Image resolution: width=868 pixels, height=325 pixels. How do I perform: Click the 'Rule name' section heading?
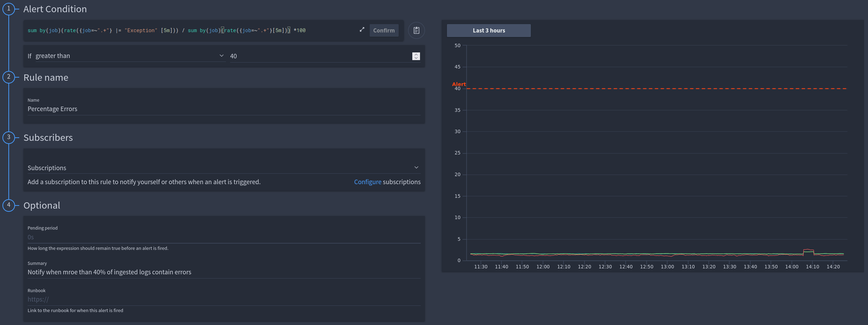tap(46, 78)
